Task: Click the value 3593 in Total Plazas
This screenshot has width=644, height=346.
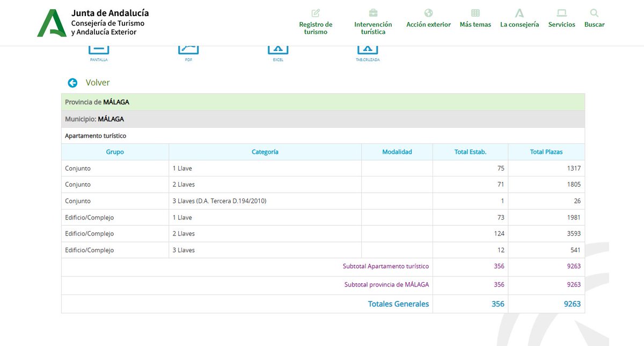Action: coord(574,234)
